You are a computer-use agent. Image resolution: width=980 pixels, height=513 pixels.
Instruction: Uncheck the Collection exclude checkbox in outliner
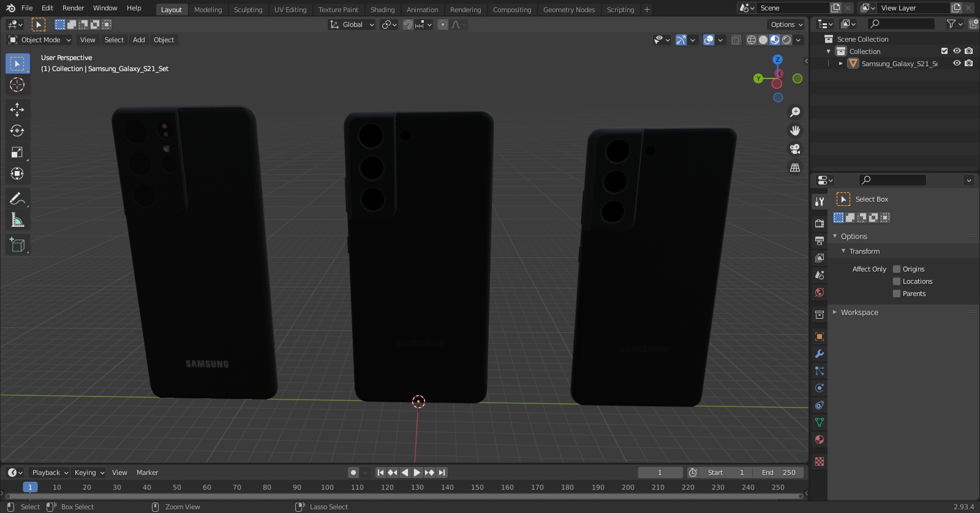pos(944,51)
